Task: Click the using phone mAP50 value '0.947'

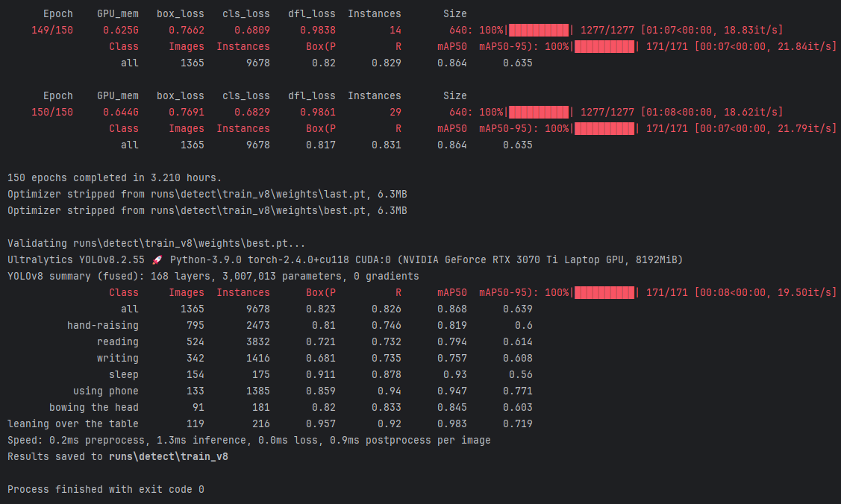Action: 452,391
